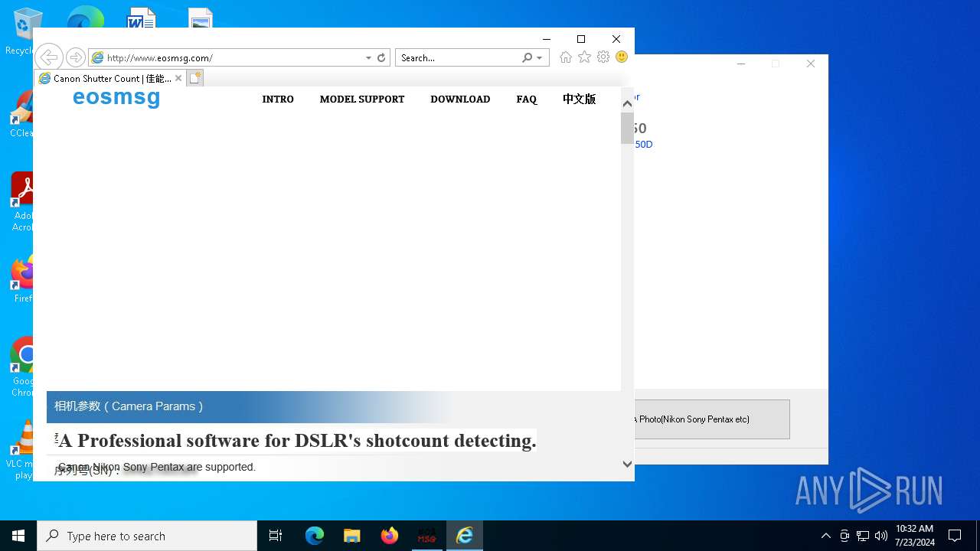
Task: Open the notification center icon
Action: coord(955,536)
